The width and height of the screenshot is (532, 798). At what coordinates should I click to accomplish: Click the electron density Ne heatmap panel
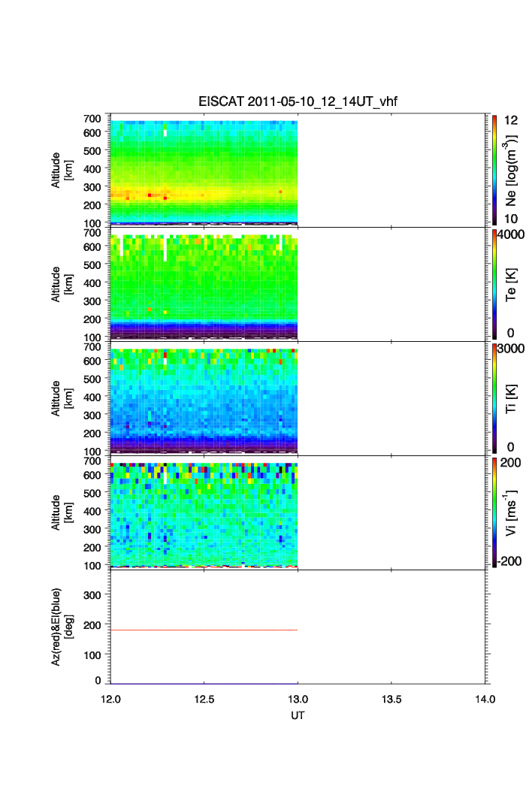[204, 173]
